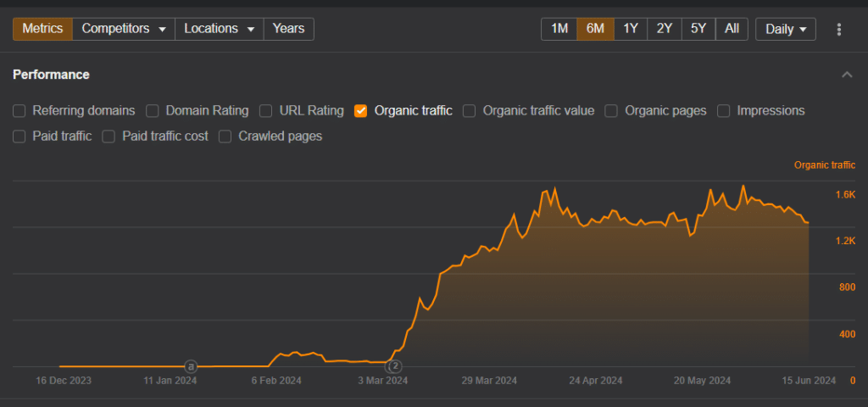
Task: Click the 'a' annotation marker on timeline
Action: coord(191,367)
